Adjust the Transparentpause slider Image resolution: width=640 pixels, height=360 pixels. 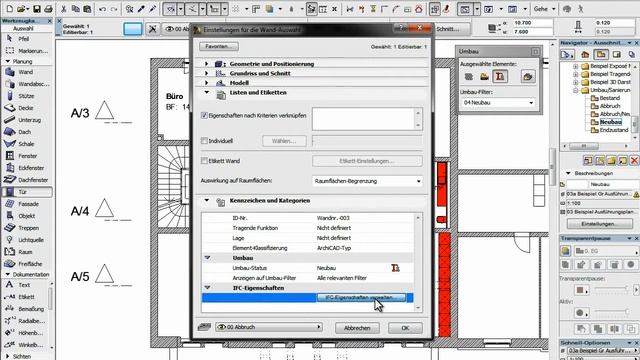coord(611,289)
